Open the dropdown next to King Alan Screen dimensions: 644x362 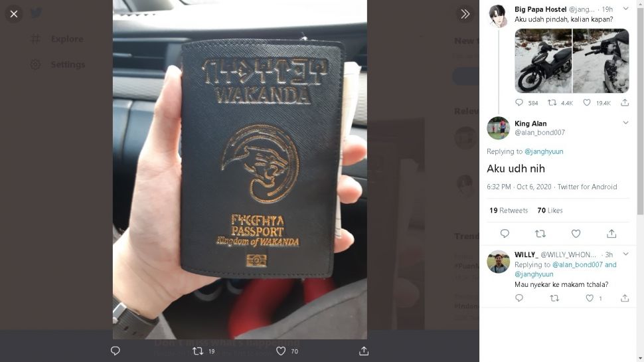pyautogui.click(x=625, y=123)
